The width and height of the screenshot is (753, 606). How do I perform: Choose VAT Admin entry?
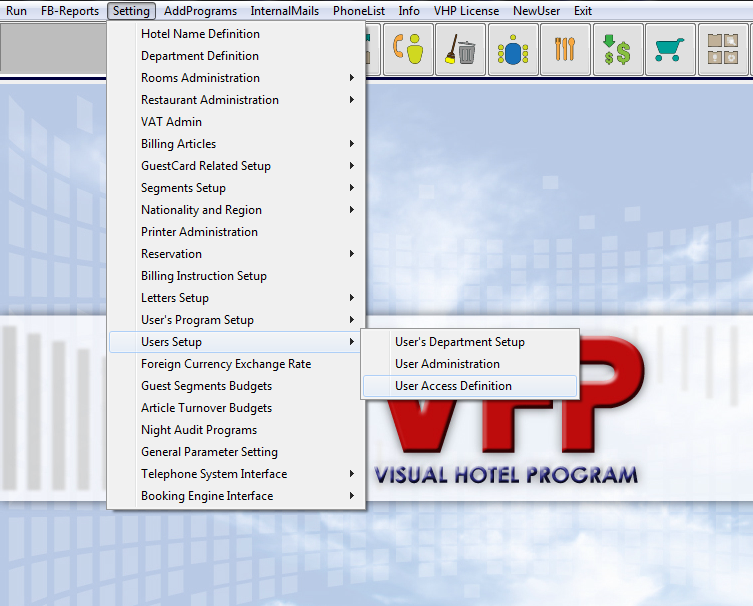point(235,122)
